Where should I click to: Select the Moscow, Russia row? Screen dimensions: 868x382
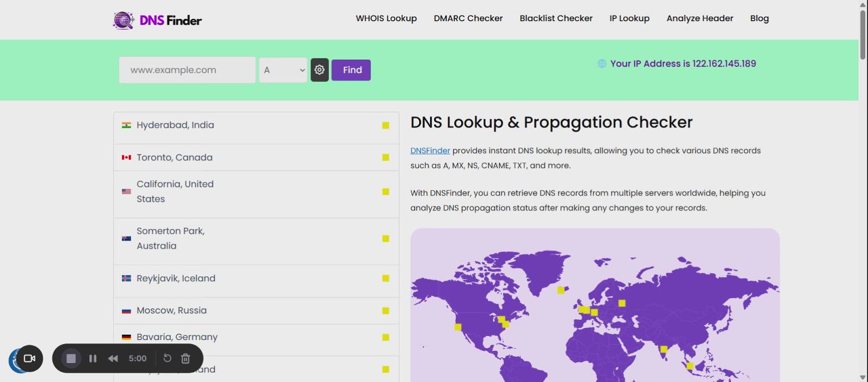pyautogui.click(x=256, y=311)
